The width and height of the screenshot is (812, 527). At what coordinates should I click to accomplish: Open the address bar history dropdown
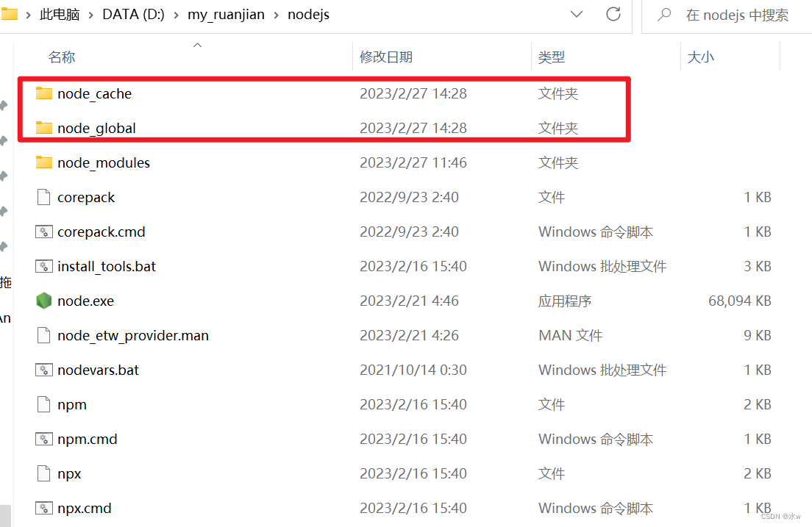click(577, 15)
